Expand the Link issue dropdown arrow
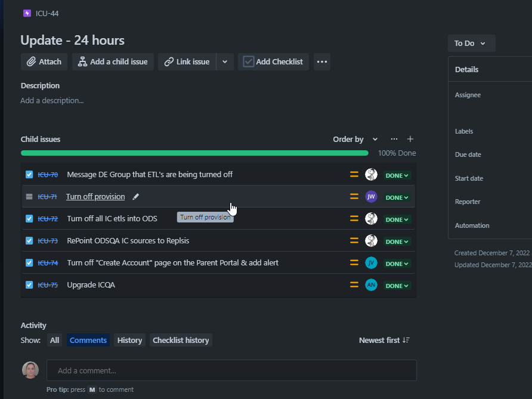The image size is (532, 399). coord(225,62)
